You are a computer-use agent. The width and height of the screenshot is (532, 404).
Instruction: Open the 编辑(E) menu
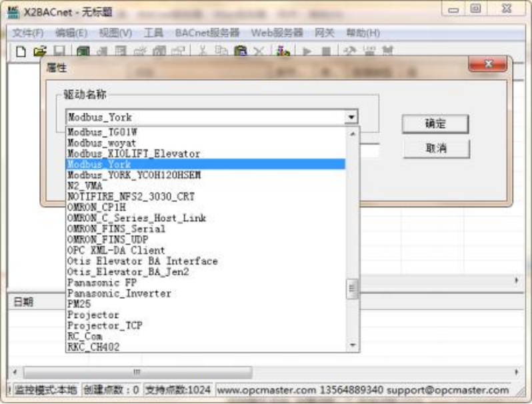tap(71, 33)
